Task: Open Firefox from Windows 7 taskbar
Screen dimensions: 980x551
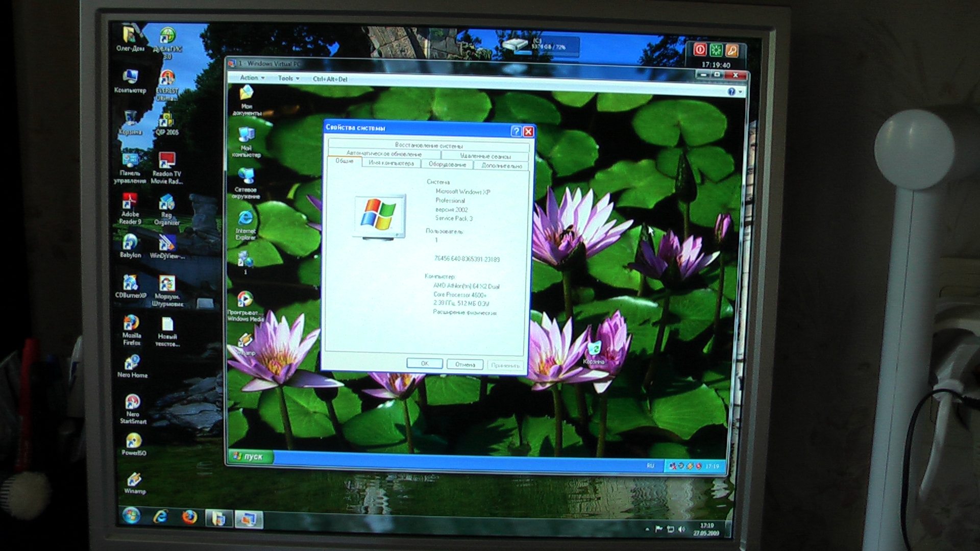Action: click(x=189, y=517)
